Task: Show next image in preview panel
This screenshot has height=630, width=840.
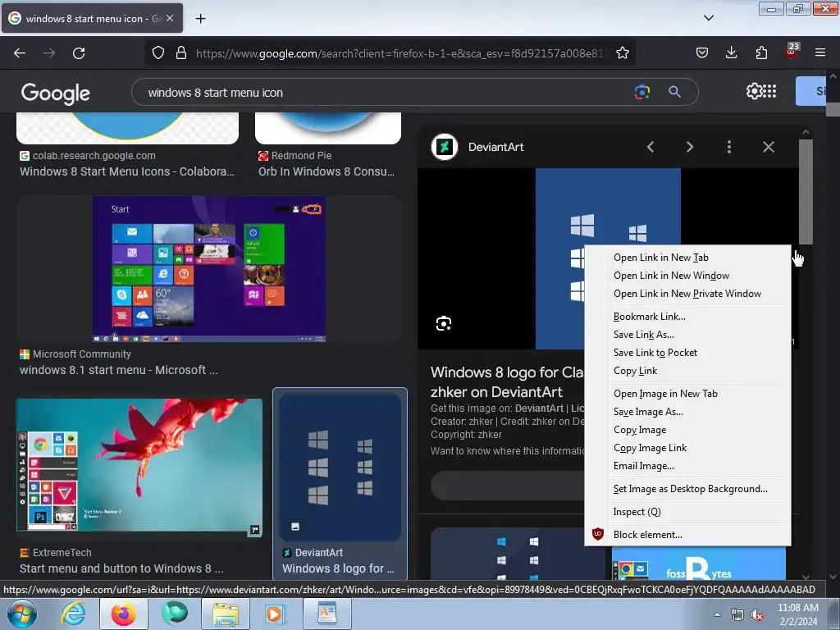Action: point(690,147)
